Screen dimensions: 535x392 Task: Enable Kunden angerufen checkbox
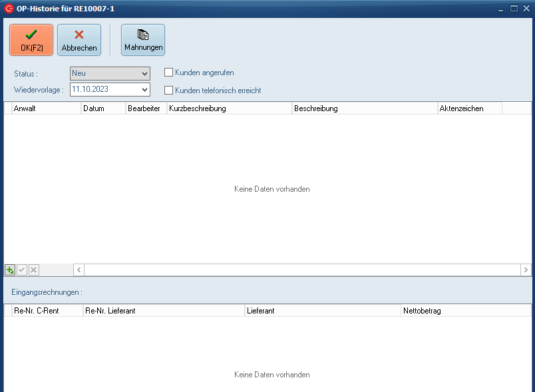tap(169, 73)
